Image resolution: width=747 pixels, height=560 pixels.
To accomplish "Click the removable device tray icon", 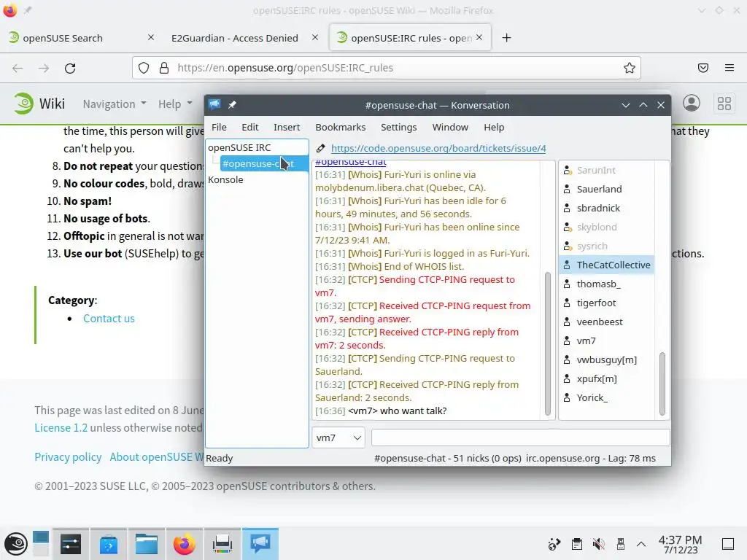I will 620,544.
